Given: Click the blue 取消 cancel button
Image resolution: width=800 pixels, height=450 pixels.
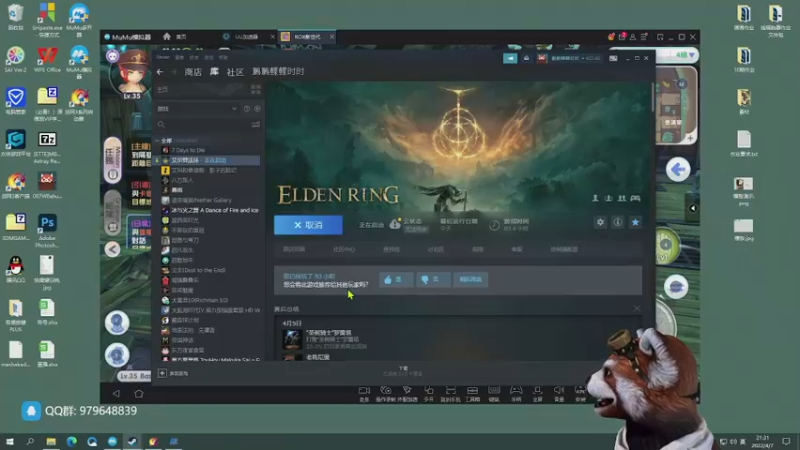Looking at the screenshot, I should click(x=308, y=225).
